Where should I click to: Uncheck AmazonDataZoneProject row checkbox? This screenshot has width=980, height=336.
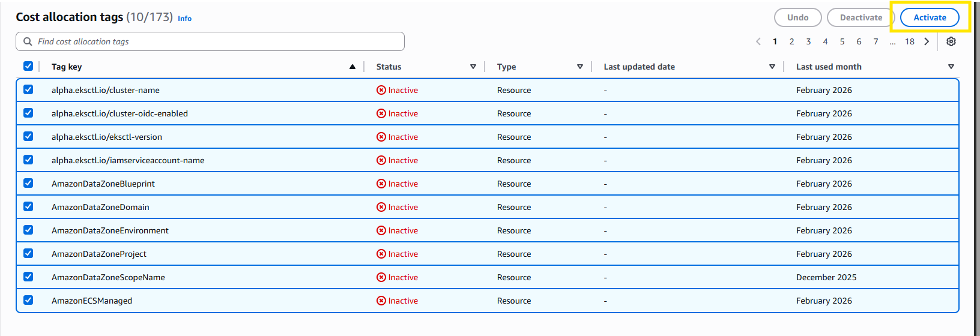tap(28, 253)
